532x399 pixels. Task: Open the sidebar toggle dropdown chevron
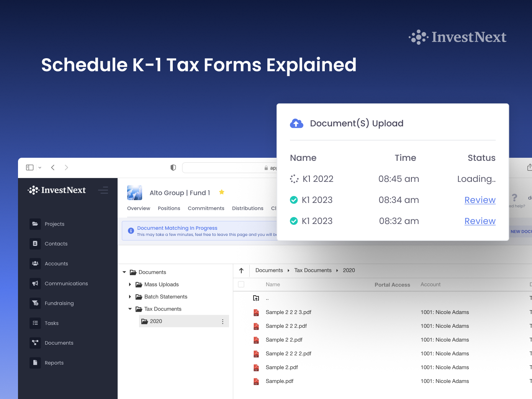40,168
